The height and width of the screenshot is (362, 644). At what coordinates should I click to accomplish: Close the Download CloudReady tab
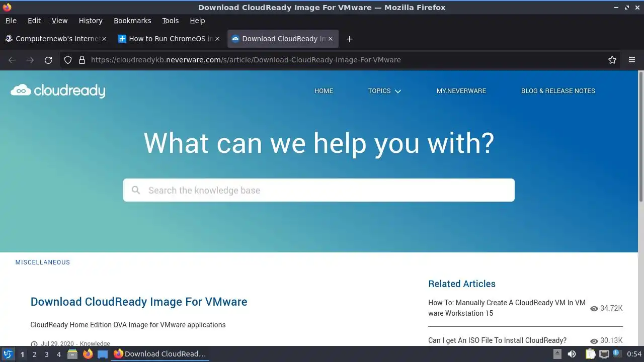point(331,39)
